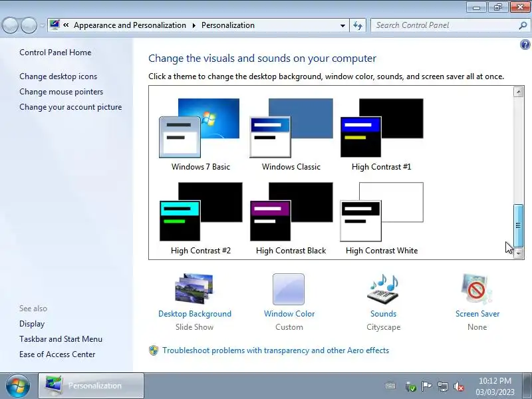Click the Desktop Background link
Screen dimensions: 532x399
(195, 314)
